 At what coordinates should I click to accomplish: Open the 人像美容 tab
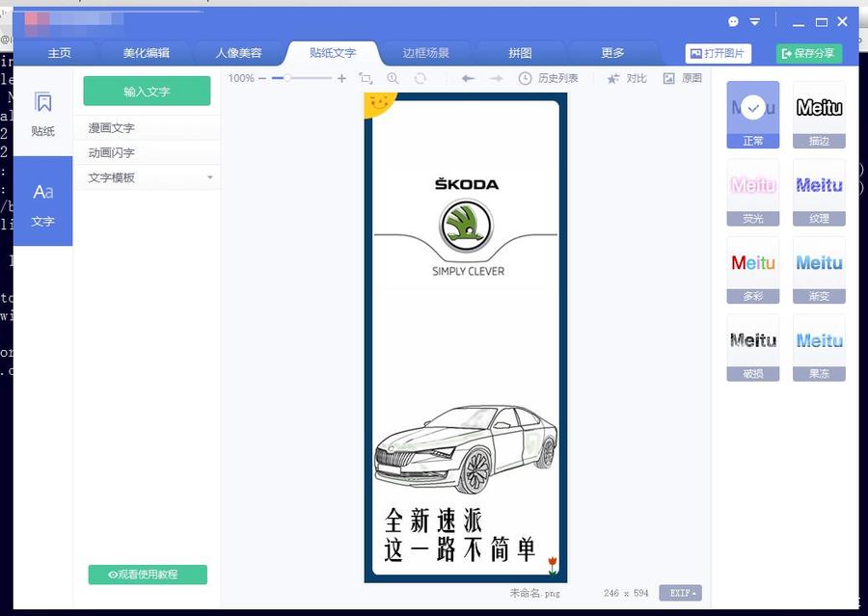coord(238,53)
